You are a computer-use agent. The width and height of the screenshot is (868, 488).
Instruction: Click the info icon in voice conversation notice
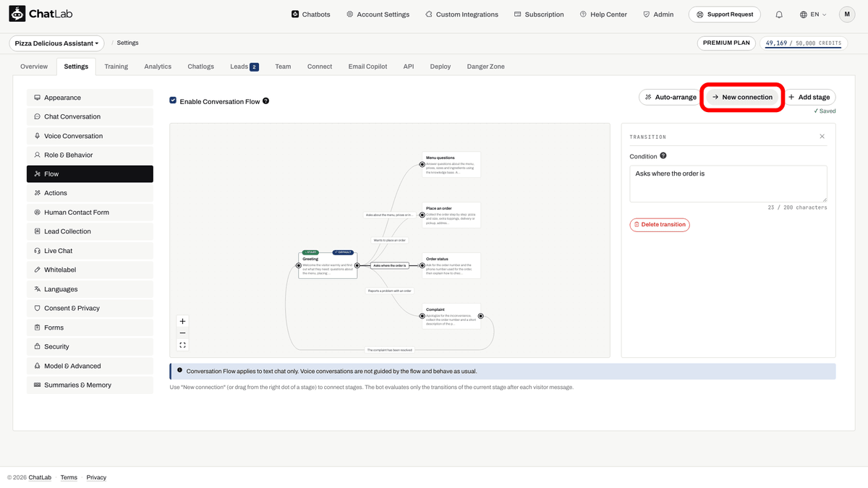coord(180,370)
